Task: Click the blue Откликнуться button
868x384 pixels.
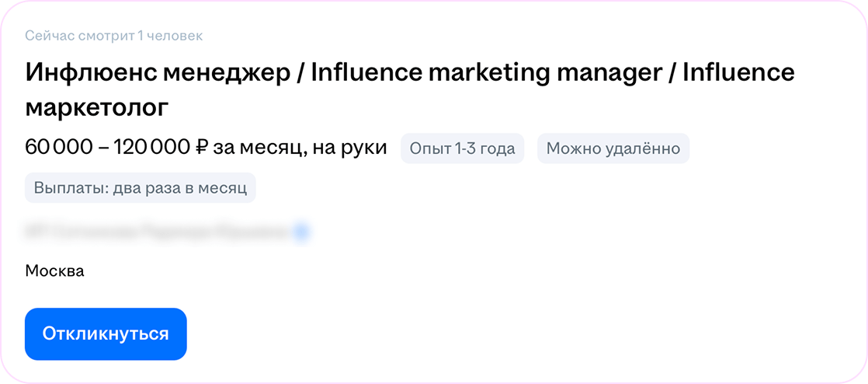Action: pos(106,334)
